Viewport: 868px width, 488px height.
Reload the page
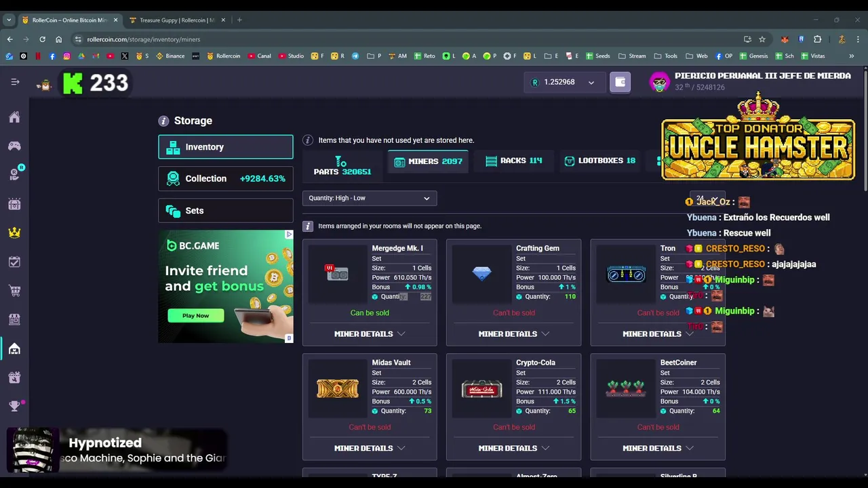click(x=42, y=39)
